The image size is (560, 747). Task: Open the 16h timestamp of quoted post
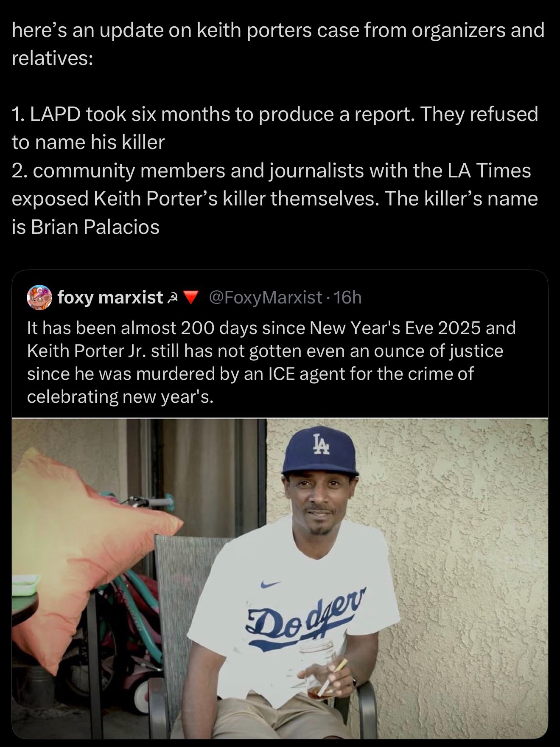tap(348, 298)
